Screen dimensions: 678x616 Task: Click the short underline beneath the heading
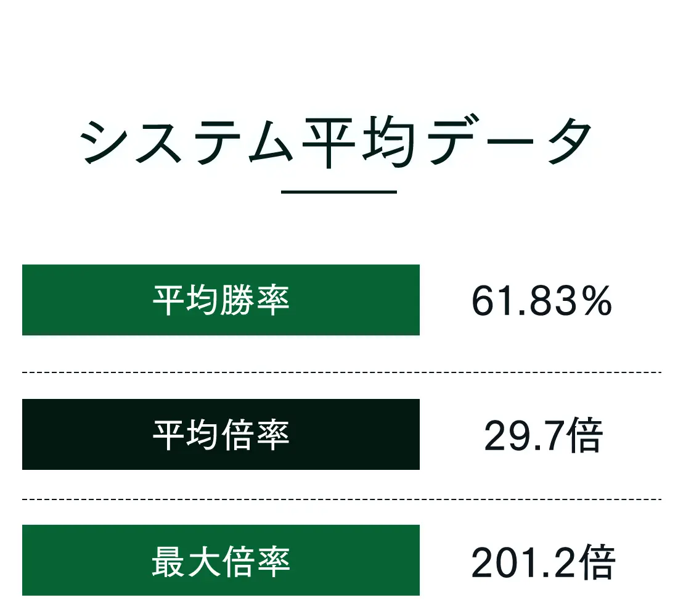coord(338,192)
